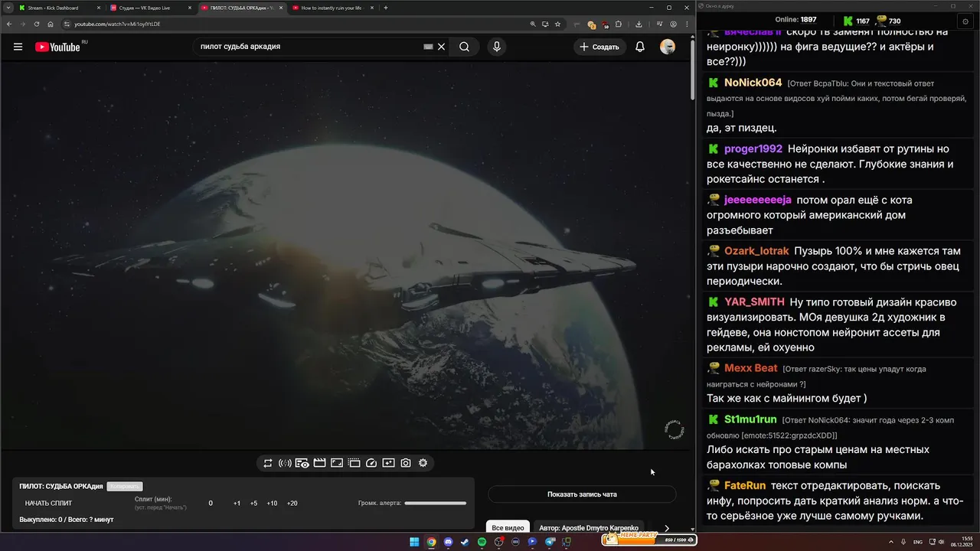Open browser downloads icon
Image resolution: width=980 pixels, height=551 pixels.
[x=639, y=24]
